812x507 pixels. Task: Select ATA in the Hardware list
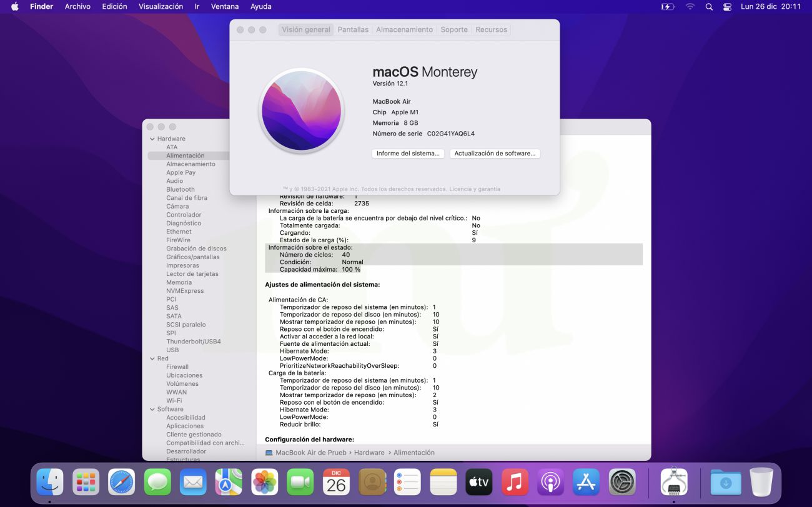tap(172, 147)
